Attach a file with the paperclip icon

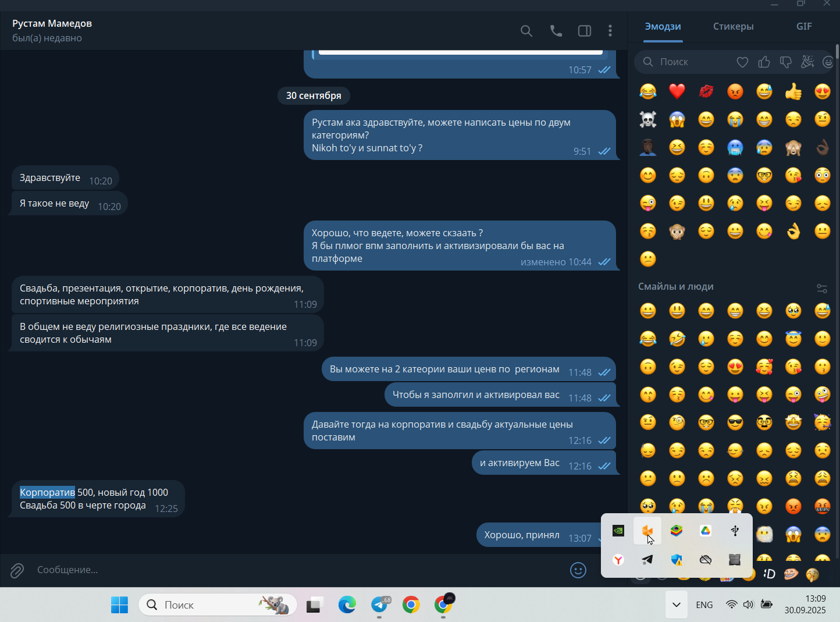point(17,570)
